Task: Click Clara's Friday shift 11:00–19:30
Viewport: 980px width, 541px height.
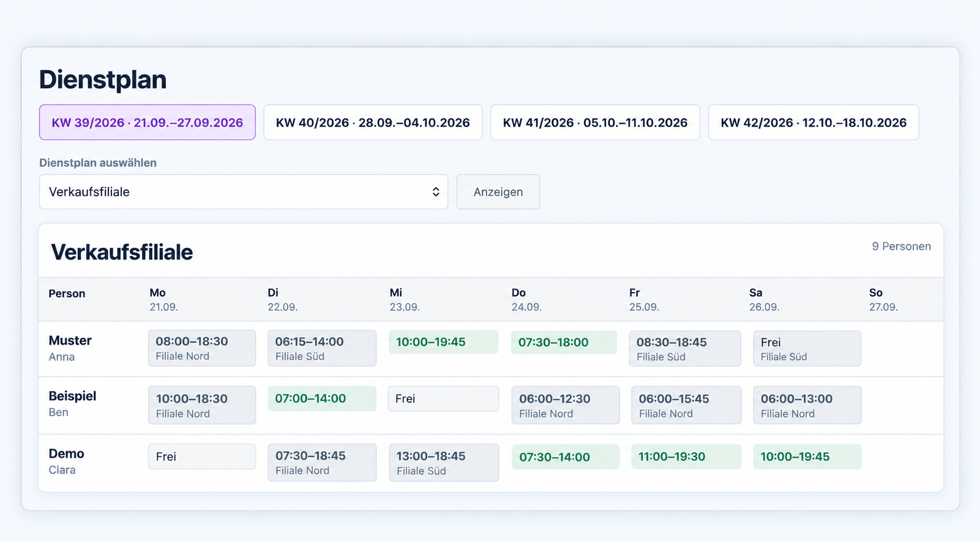Action: click(686, 457)
